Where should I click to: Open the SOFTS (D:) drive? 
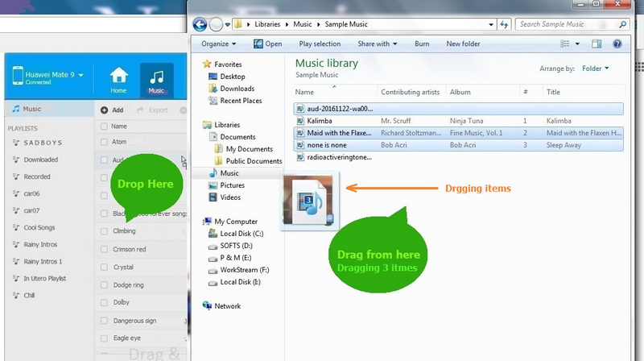[236, 246]
